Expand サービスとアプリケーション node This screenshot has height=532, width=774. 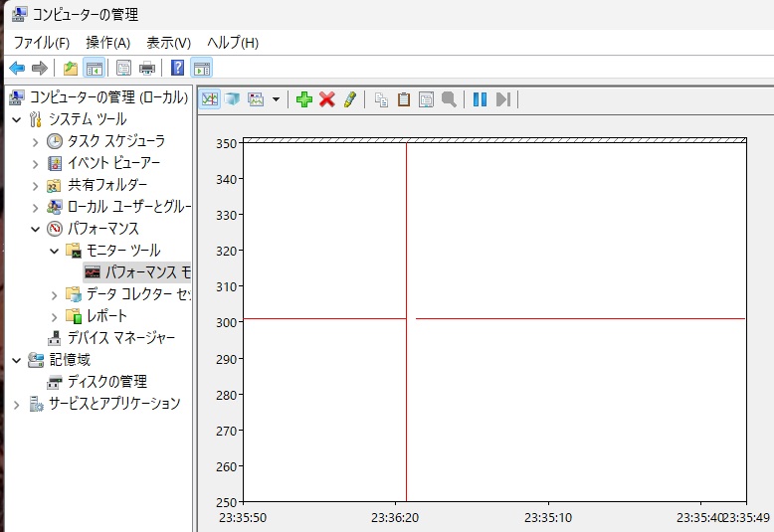(x=17, y=405)
